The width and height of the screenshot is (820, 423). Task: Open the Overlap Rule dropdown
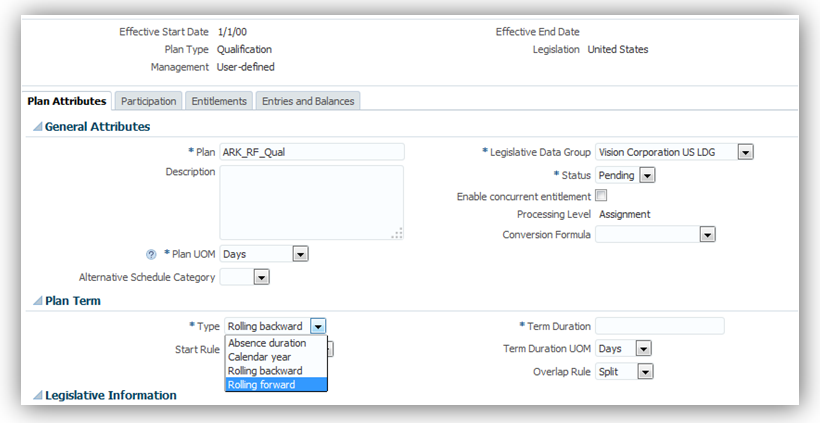[x=645, y=371]
